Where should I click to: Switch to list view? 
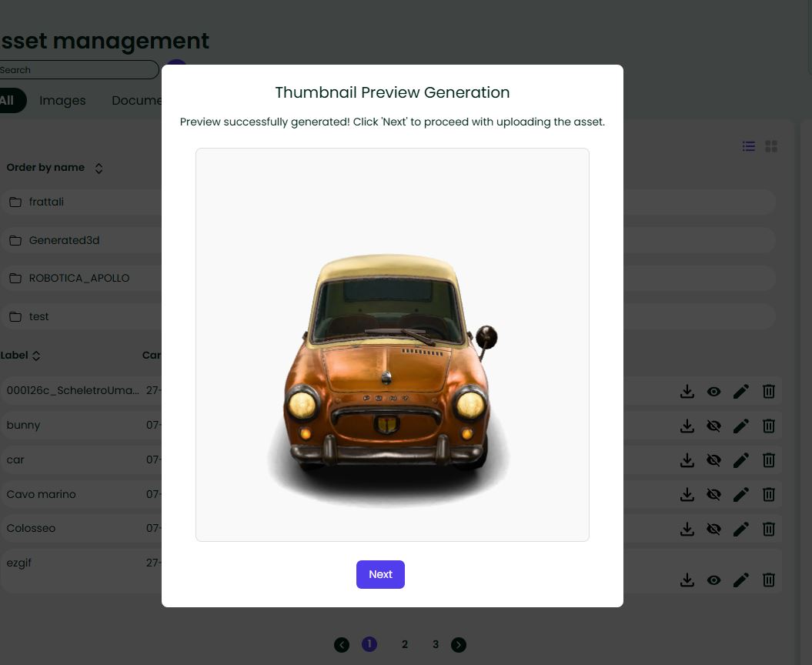point(748,146)
